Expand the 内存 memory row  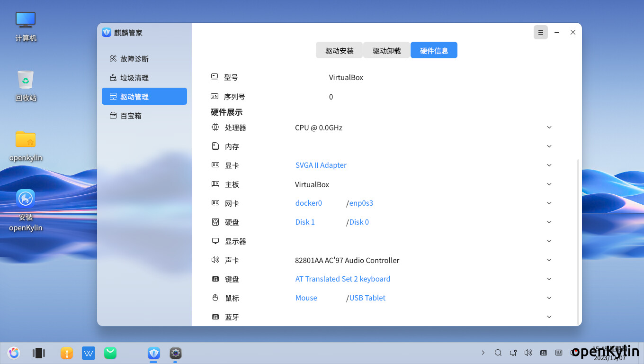pyautogui.click(x=549, y=146)
